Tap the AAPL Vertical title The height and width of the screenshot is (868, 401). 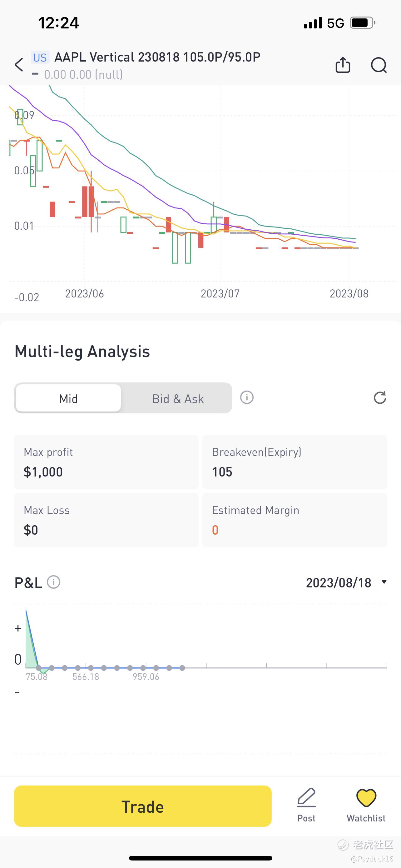point(157,57)
